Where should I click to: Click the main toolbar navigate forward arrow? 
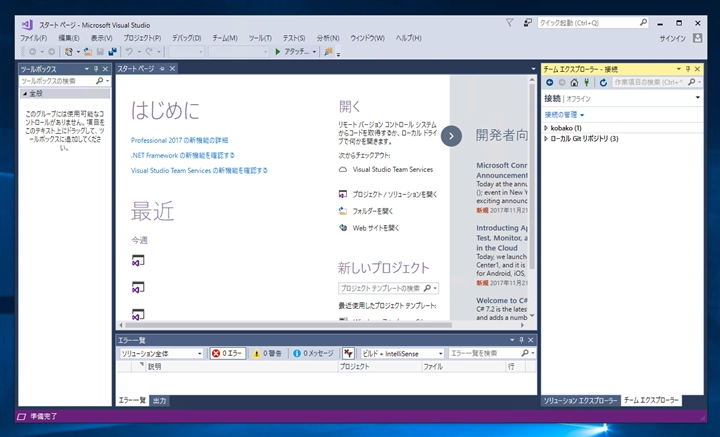[x=51, y=52]
